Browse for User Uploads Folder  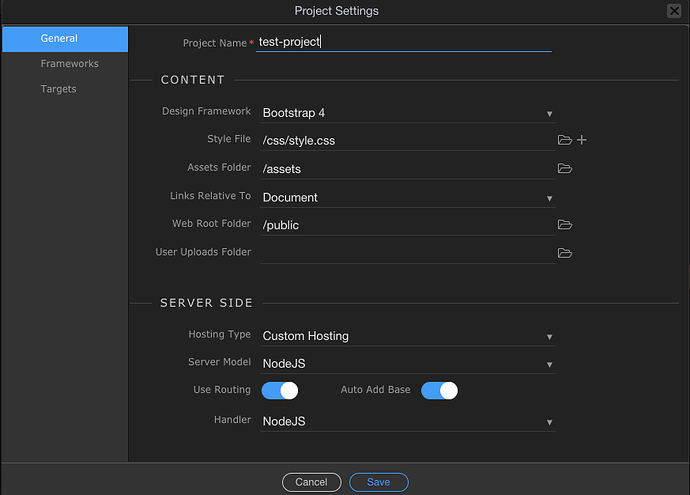click(565, 253)
